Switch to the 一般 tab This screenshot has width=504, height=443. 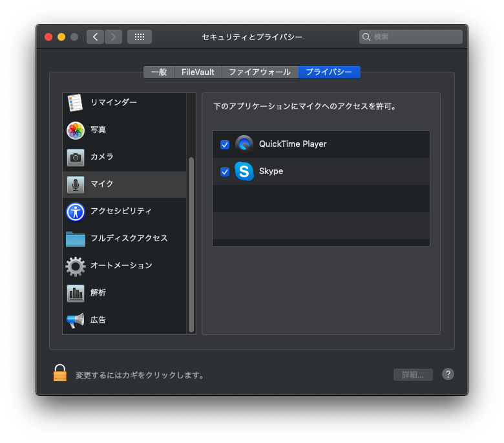[159, 72]
